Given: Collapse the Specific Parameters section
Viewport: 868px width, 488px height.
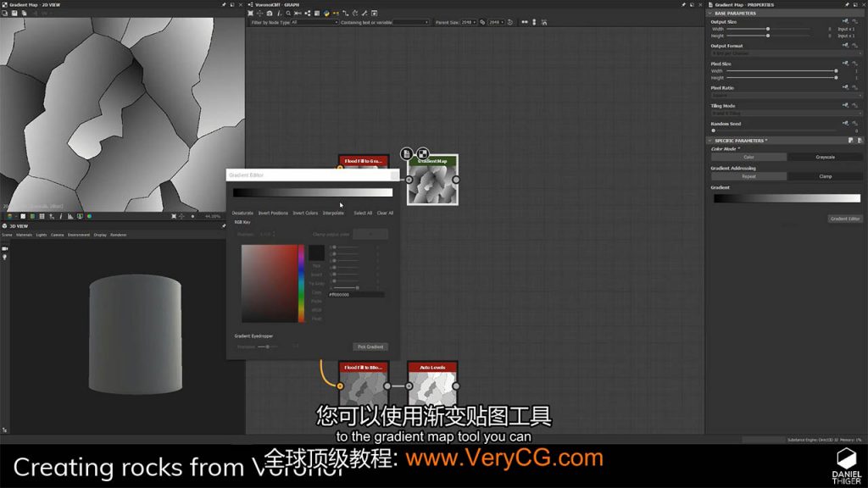Looking at the screenshot, I should pos(710,141).
